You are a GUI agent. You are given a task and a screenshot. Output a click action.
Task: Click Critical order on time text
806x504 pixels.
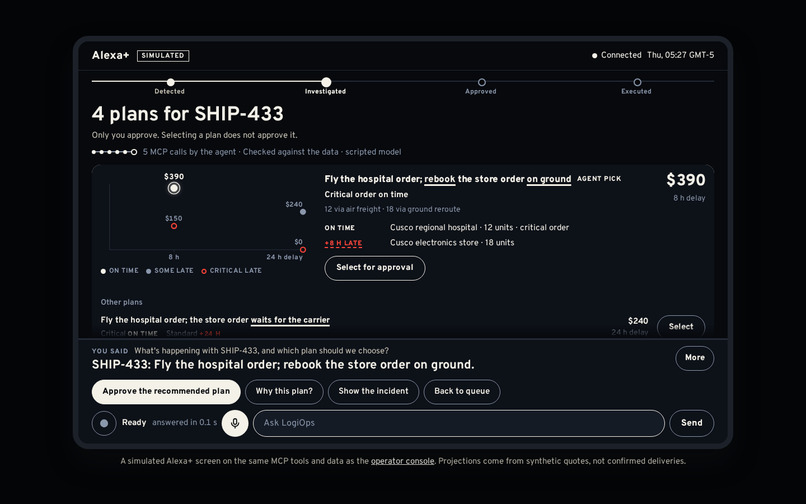point(366,194)
